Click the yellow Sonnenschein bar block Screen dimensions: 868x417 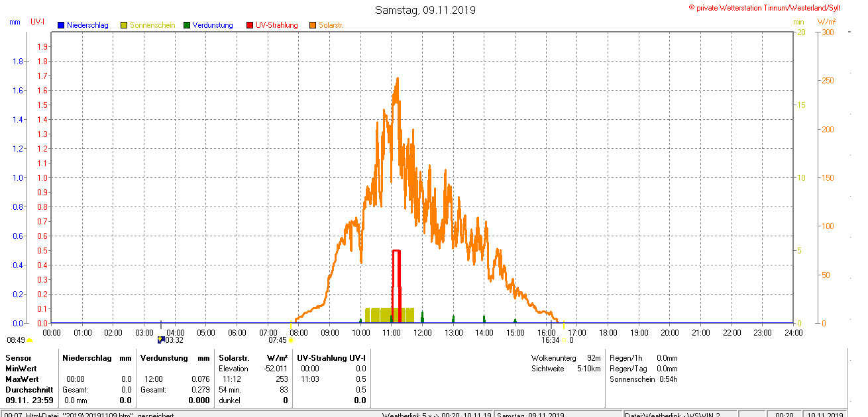390,315
